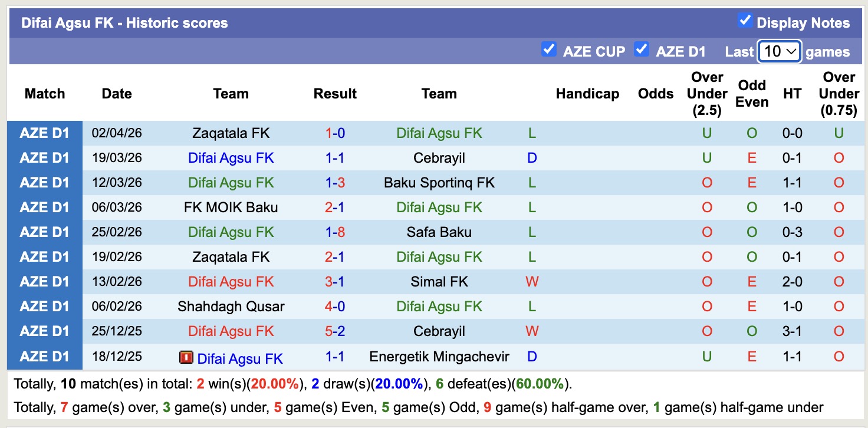Click the 4-0 result for Shahdagh Qusar
Screen dimensions: 868x428
point(335,307)
